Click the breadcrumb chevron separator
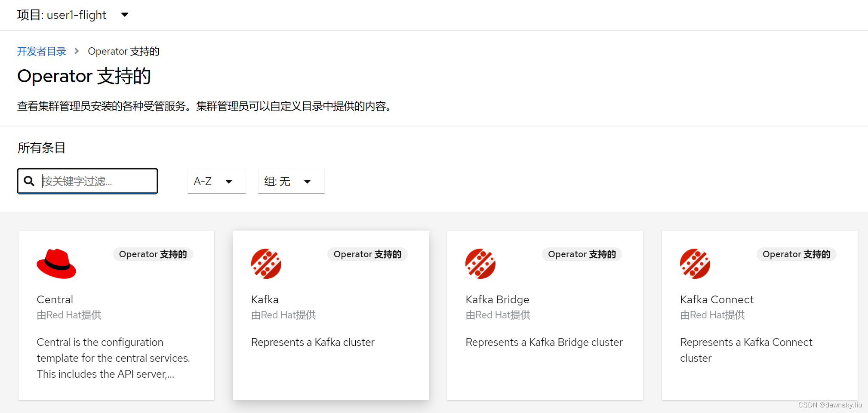868x413 pixels. (x=77, y=51)
